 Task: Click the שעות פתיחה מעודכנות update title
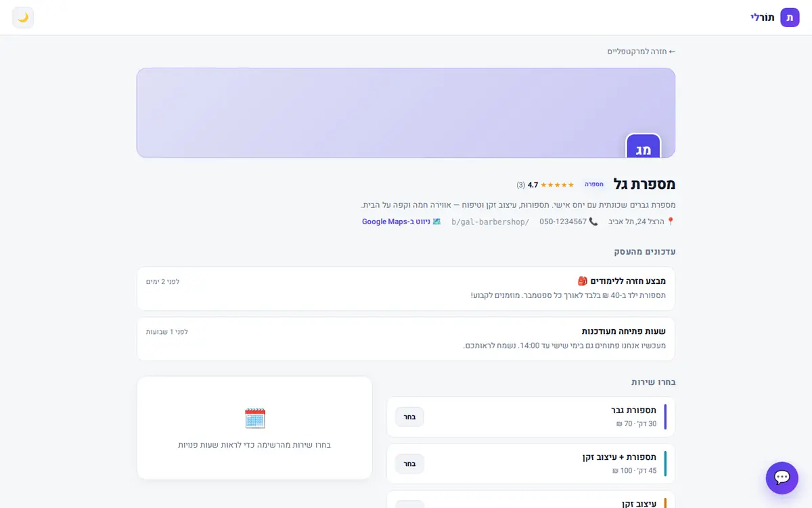click(x=624, y=331)
